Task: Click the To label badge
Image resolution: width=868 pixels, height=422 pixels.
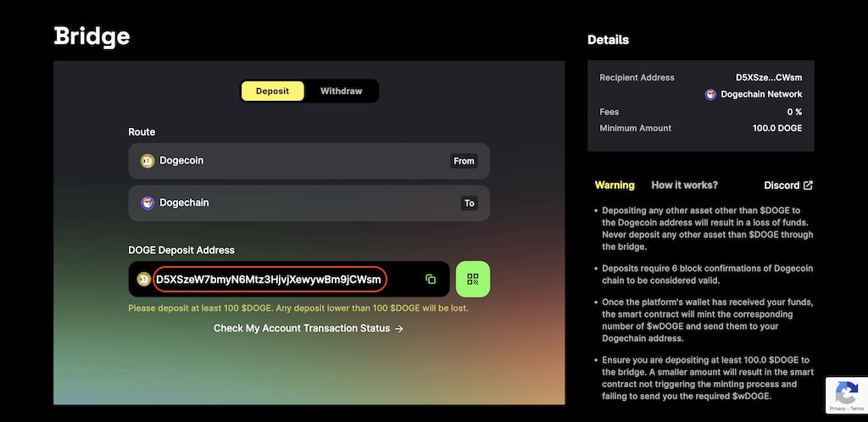Action: [470, 203]
